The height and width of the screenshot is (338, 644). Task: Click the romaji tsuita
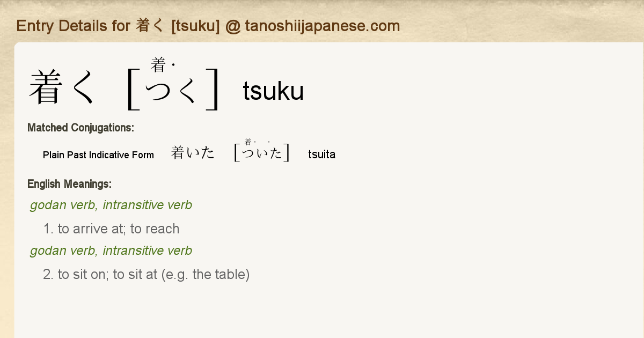pos(322,155)
